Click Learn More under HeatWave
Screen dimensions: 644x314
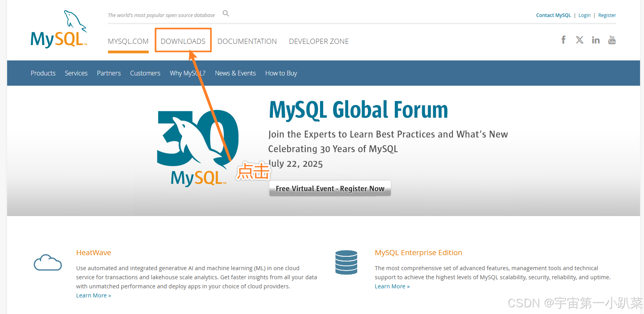tap(94, 295)
